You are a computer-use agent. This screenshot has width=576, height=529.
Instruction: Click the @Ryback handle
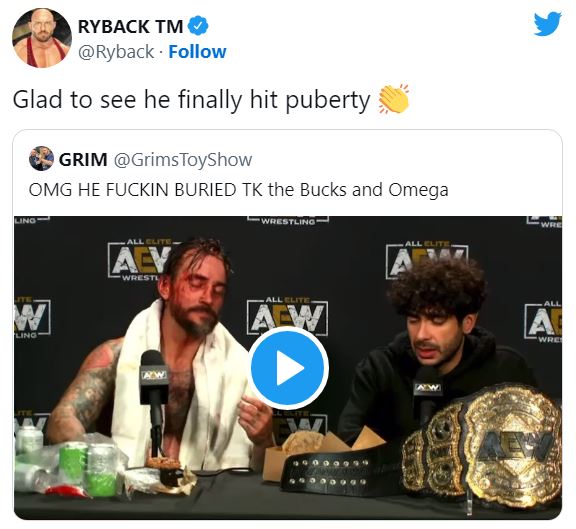tap(116, 51)
